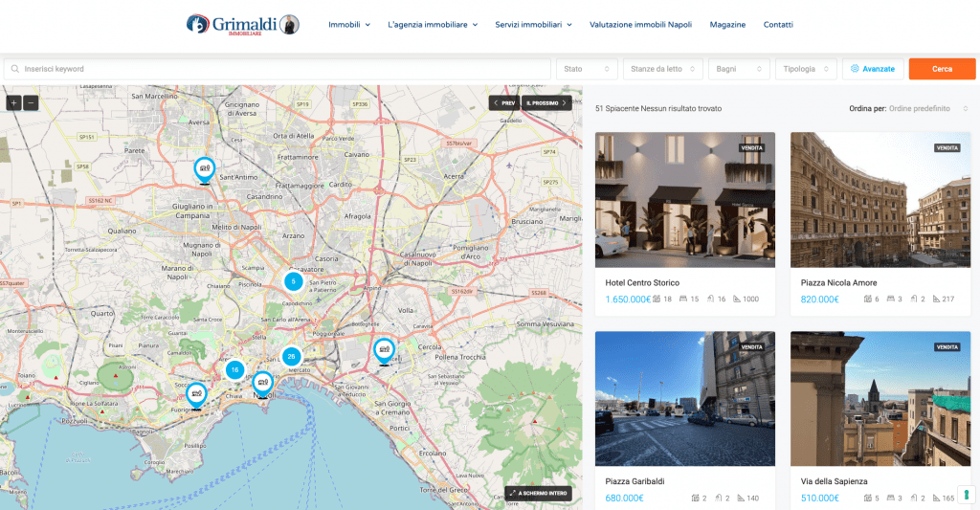Viewport: 980px width, 510px height.
Task: Open the Stanze da letto dropdown
Action: (x=662, y=69)
